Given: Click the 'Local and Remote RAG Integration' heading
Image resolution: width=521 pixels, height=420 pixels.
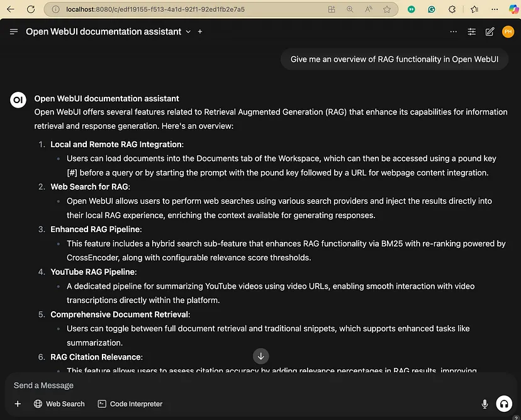Looking at the screenshot, I should [117, 145].
